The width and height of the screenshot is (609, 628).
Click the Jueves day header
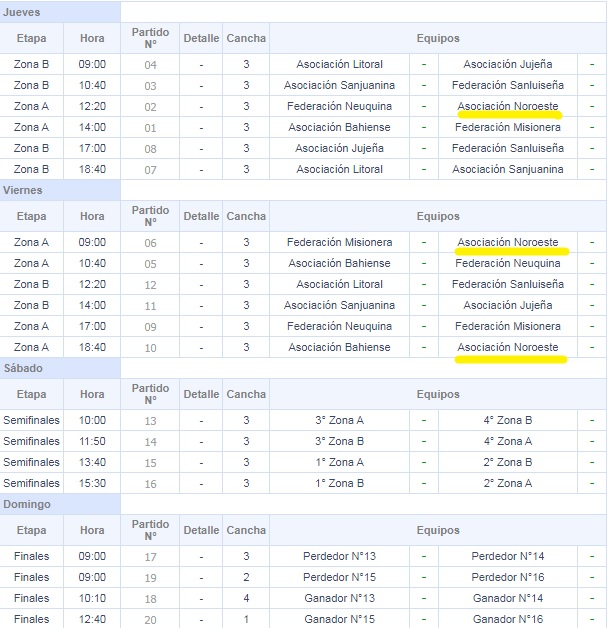pyautogui.click(x=22, y=11)
